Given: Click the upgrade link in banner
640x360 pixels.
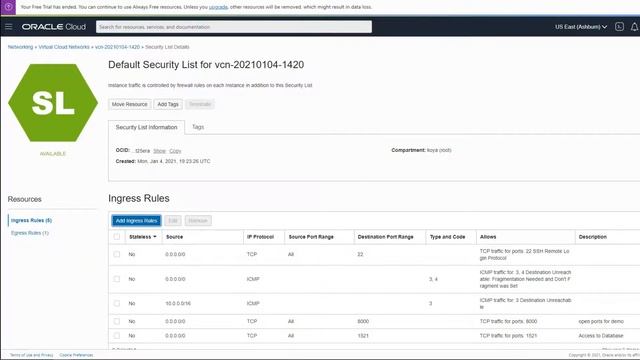Looking at the screenshot, I should (x=218, y=7).
